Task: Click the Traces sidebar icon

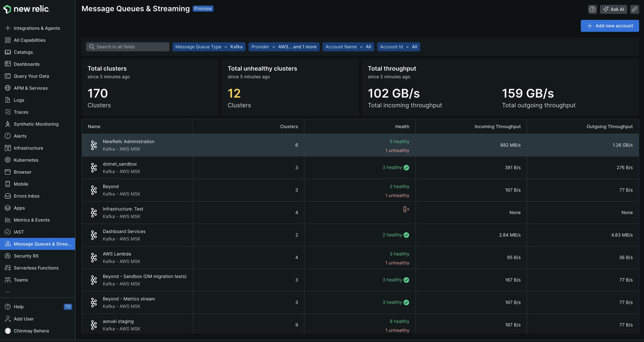Action: click(x=8, y=112)
